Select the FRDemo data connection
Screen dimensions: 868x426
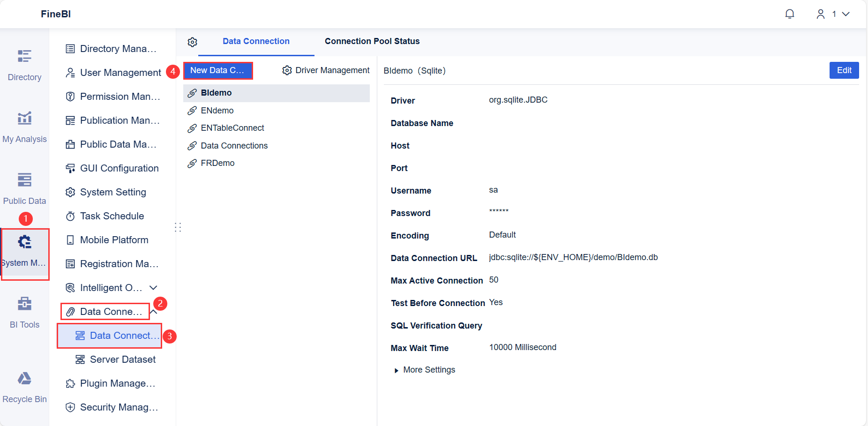[x=217, y=163]
